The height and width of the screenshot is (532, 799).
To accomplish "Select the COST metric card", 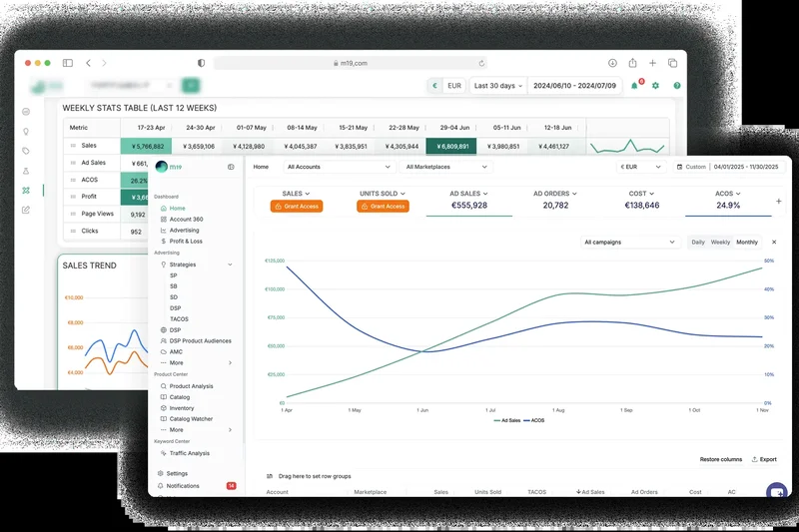I will tap(641, 201).
